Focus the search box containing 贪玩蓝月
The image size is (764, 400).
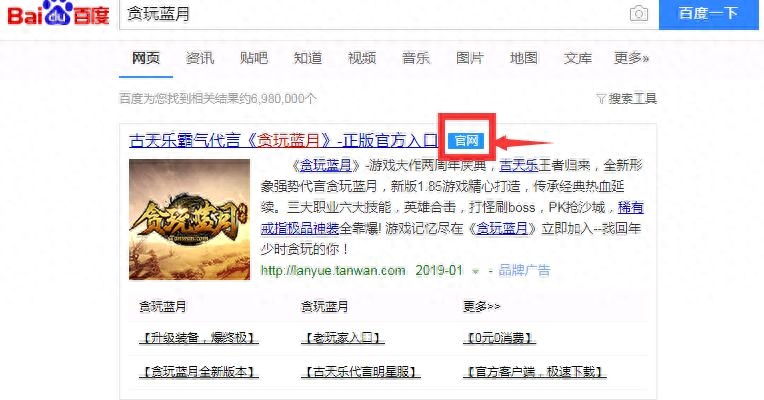(x=375, y=14)
